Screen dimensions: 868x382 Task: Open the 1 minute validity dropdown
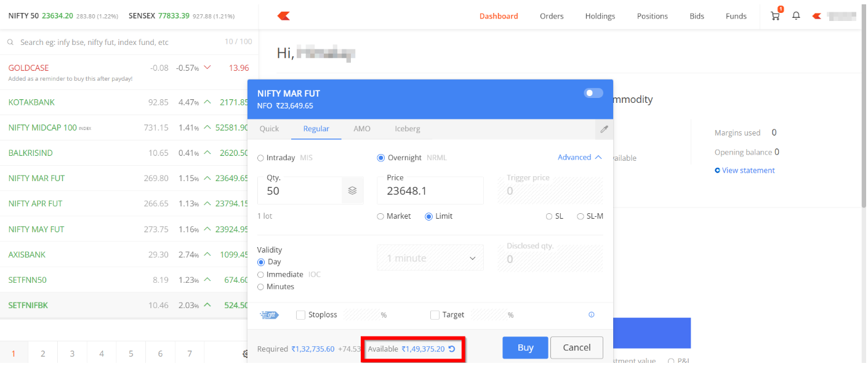point(430,258)
